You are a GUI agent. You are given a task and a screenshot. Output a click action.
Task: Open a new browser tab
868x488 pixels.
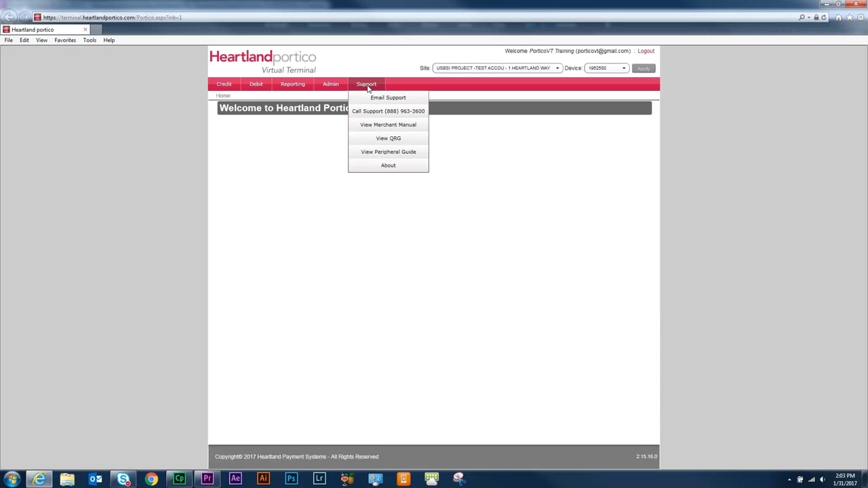[x=96, y=29]
